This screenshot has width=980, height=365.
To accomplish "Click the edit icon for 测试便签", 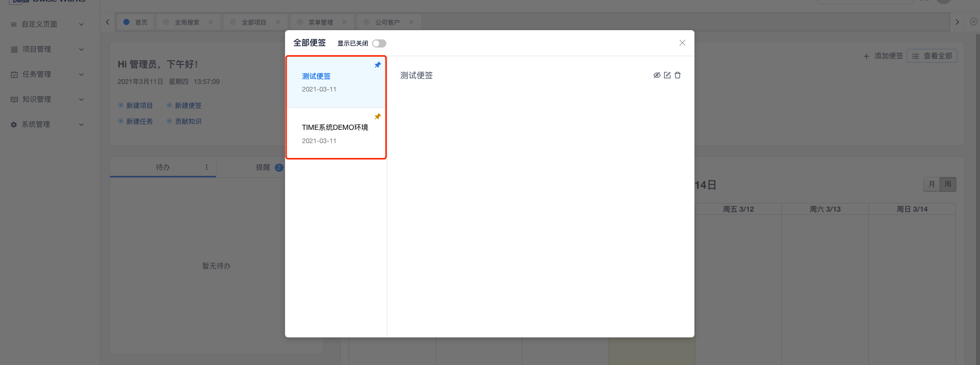I will coord(667,75).
